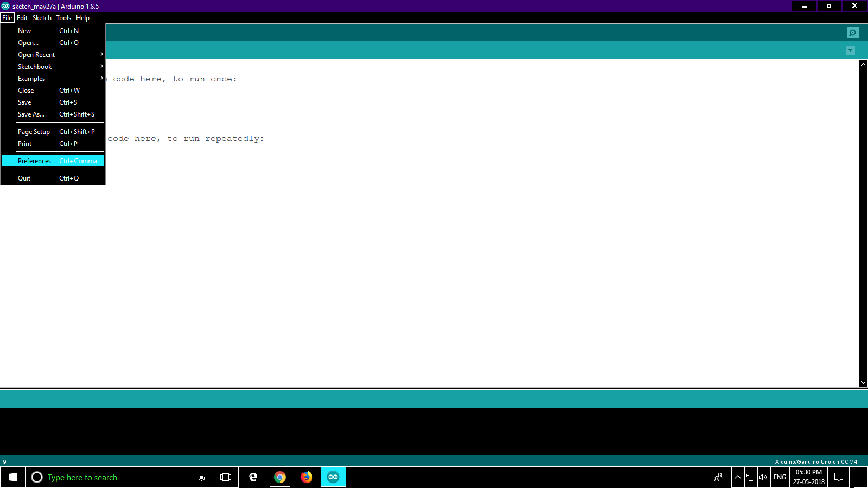Click the Cortana search circle icon
This screenshot has height=488, width=868.
37,477
